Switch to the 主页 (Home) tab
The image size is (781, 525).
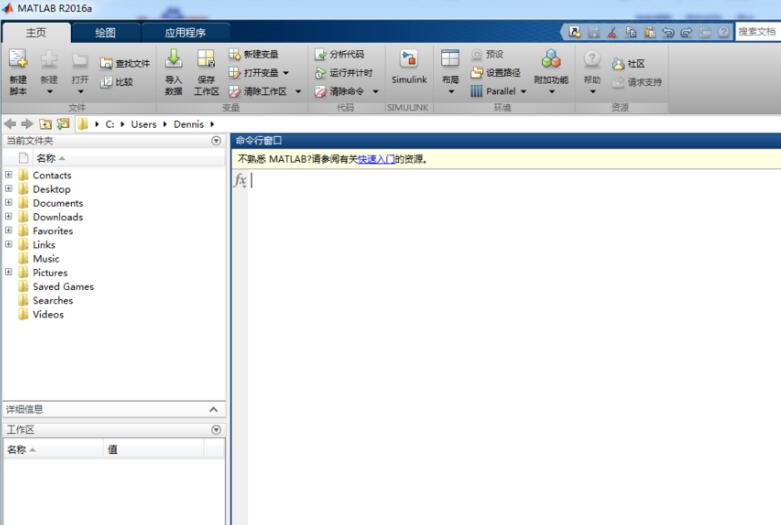[x=36, y=32]
